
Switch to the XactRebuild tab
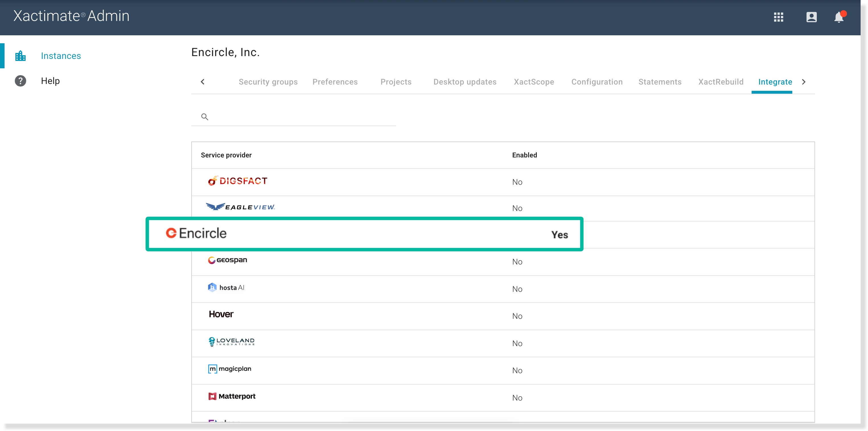tap(721, 82)
